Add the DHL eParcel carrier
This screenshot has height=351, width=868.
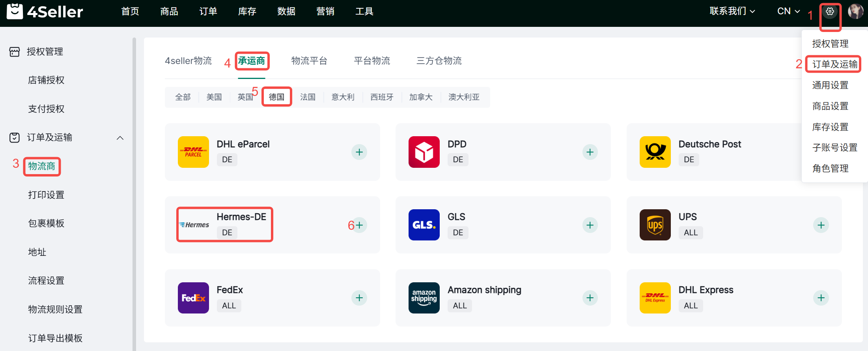click(x=359, y=152)
